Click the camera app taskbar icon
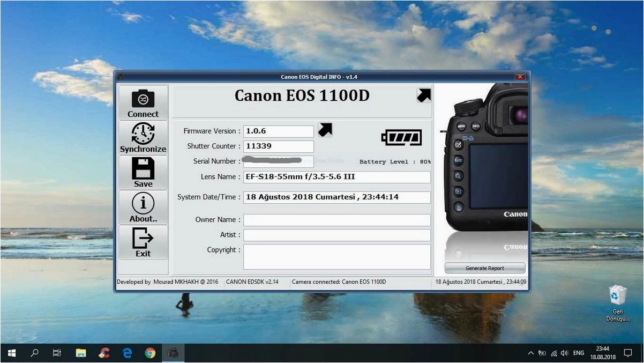Viewport: 644px width, 363px height. click(x=173, y=353)
